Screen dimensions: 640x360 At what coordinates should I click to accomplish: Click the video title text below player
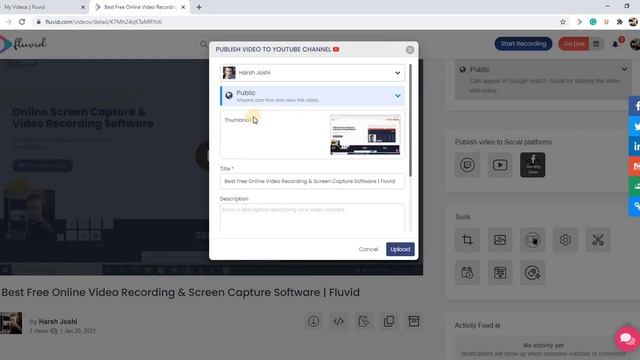(181, 292)
